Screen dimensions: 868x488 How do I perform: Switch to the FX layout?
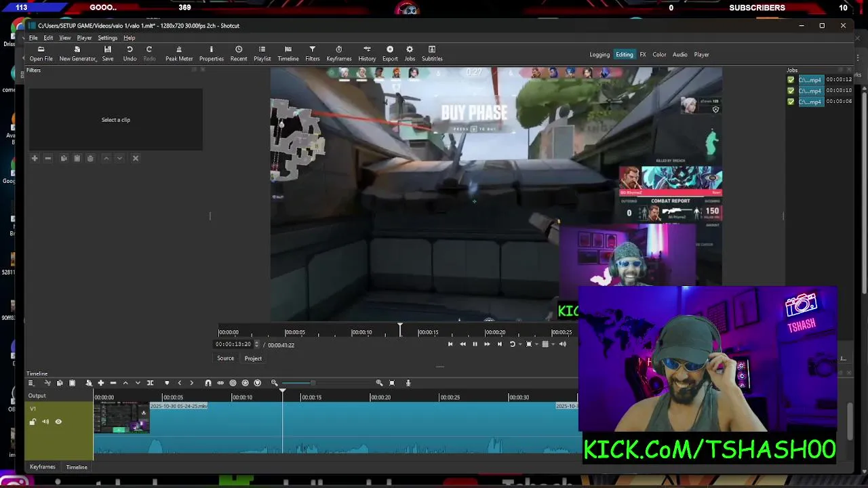(x=643, y=55)
